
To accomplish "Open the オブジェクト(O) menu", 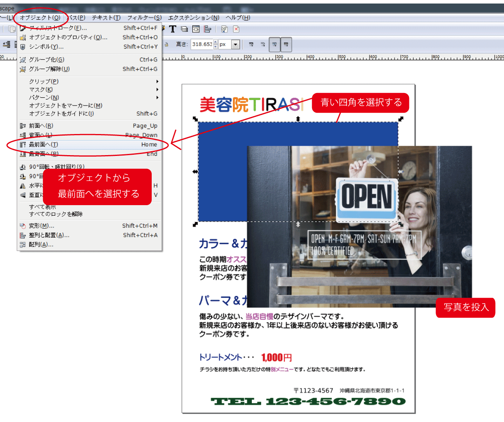I will pos(40,18).
